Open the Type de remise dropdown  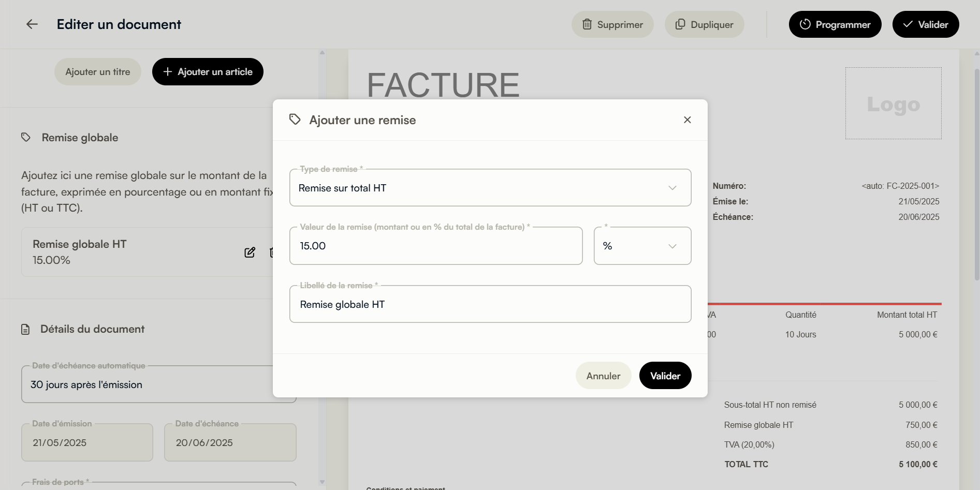490,188
